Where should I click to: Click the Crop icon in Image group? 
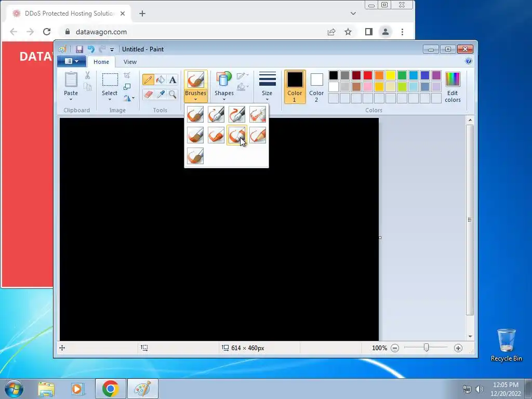[x=127, y=75]
